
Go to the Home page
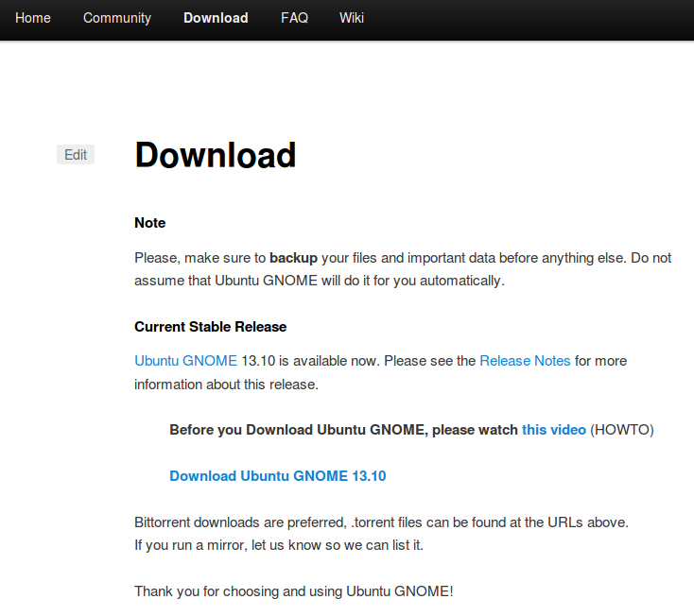coord(33,18)
